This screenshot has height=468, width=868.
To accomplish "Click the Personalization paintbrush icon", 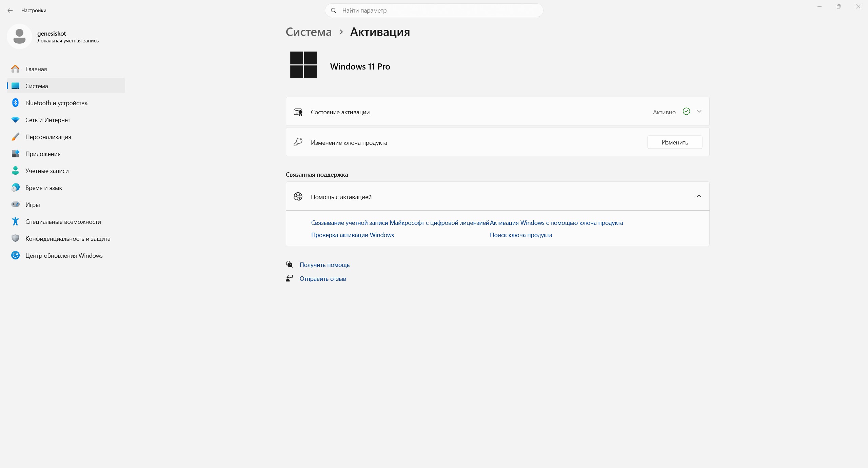I will [15, 137].
